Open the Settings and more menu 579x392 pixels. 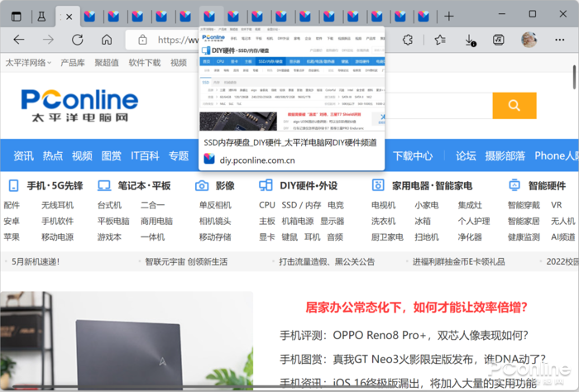tap(559, 40)
